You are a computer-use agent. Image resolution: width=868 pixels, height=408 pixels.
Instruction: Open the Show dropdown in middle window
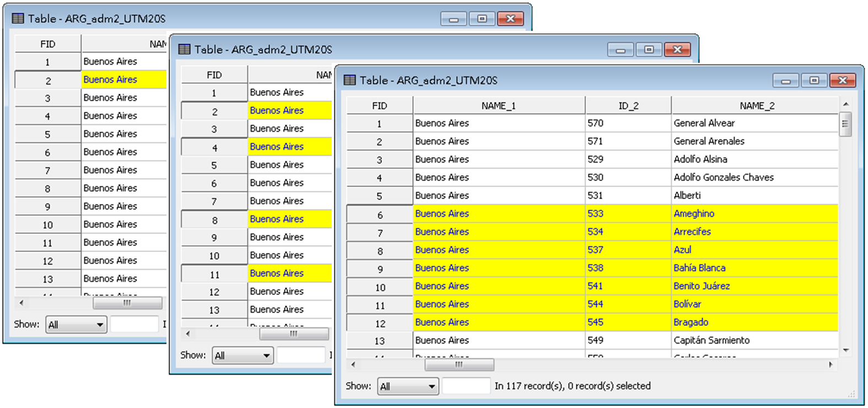pos(243,356)
